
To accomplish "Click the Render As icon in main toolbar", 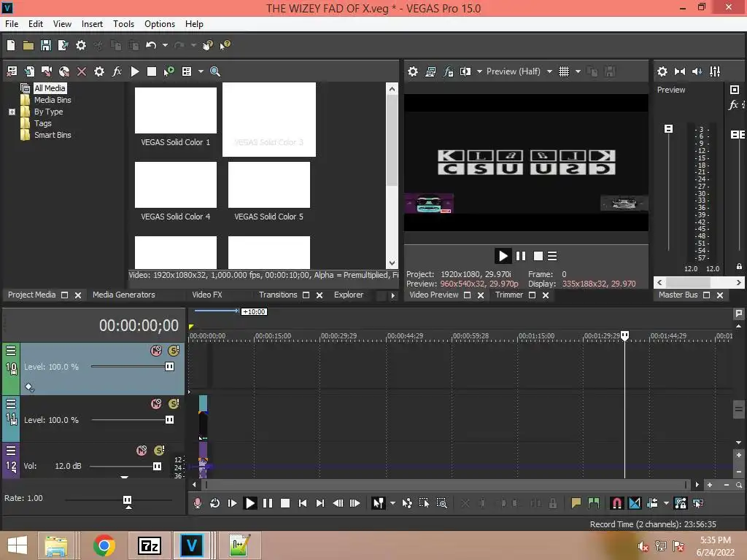I will coord(63,45).
